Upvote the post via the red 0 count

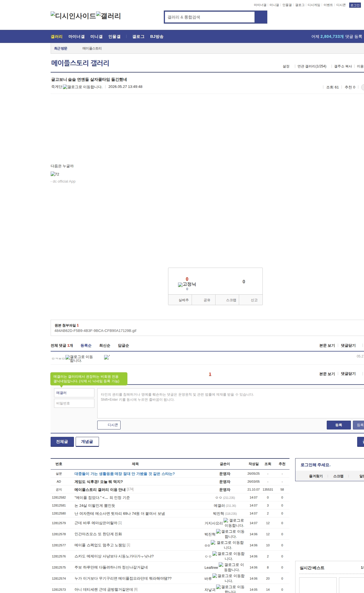coord(187,279)
